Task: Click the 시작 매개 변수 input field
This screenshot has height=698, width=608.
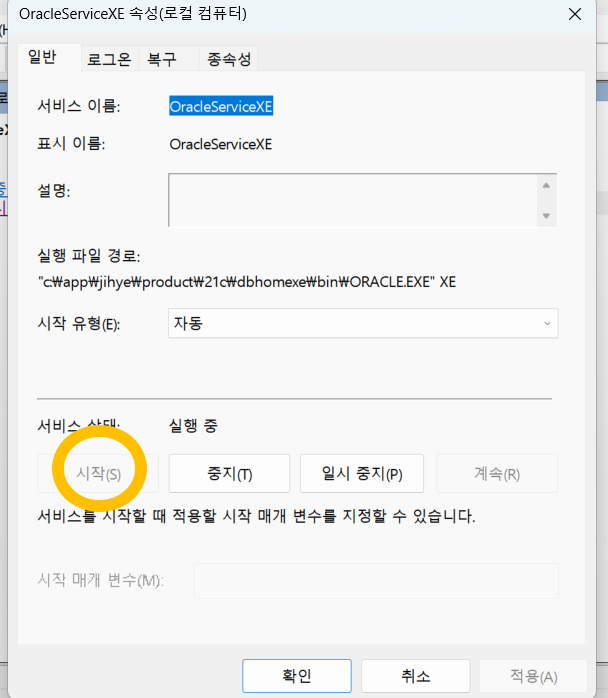Action: click(x=376, y=581)
